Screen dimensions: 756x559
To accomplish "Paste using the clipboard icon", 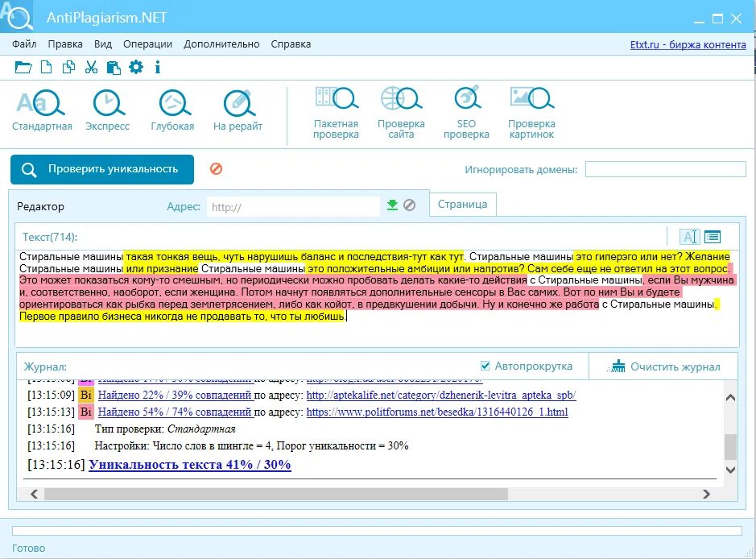I will tap(114, 67).
